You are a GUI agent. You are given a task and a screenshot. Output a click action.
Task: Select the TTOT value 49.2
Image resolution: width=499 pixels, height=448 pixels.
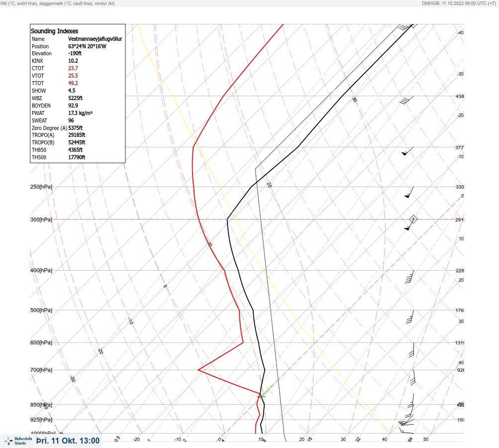click(x=73, y=83)
